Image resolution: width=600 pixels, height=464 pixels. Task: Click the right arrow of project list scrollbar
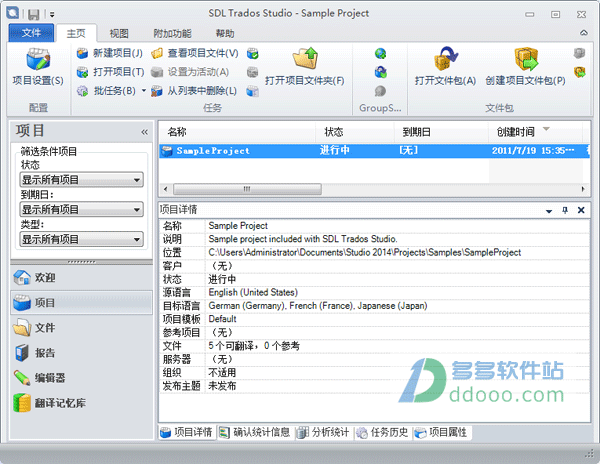tap(583, 189)
